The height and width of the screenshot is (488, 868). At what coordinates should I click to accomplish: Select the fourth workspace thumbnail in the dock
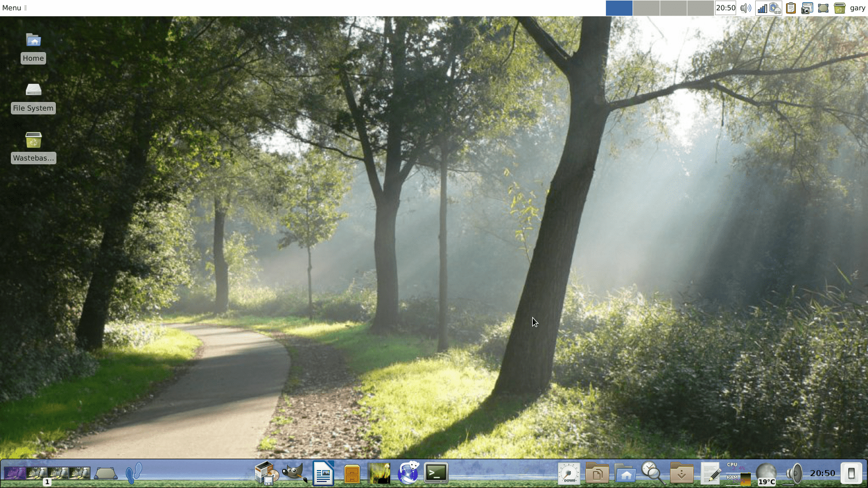[x=80, y=473]
